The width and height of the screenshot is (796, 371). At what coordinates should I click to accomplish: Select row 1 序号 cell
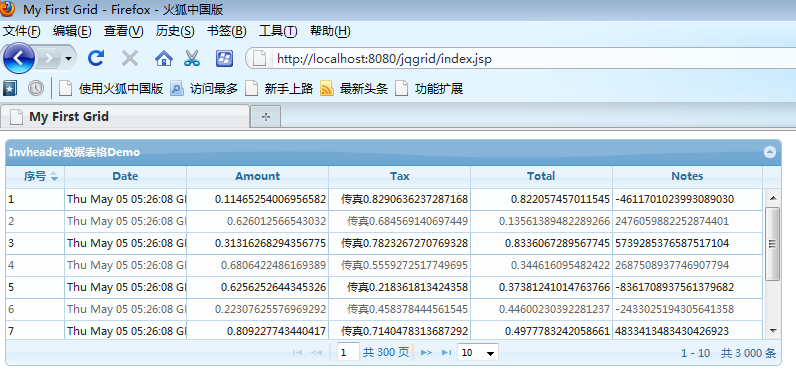point(35,199)
